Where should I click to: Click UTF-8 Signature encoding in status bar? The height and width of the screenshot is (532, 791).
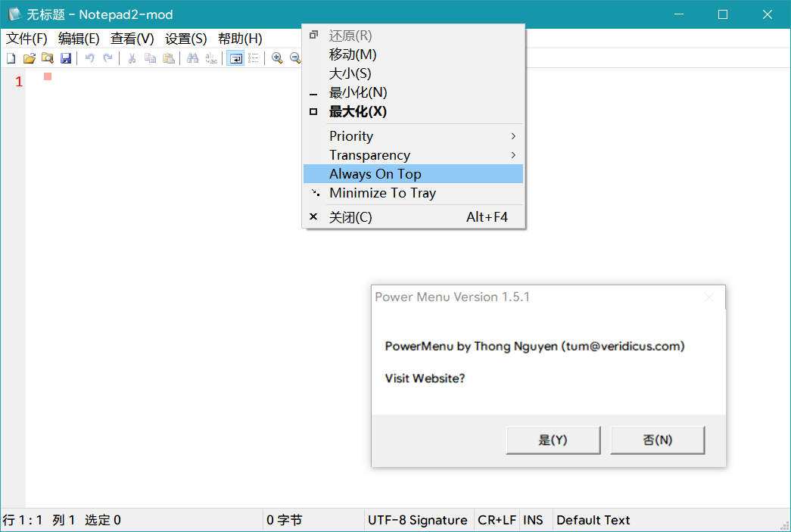(x=417, y=520)
